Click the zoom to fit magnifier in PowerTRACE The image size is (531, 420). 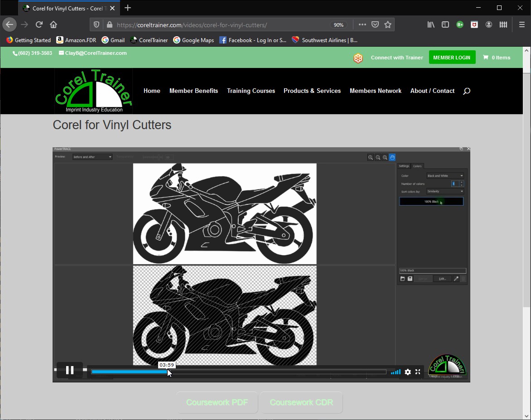point(385,157)
